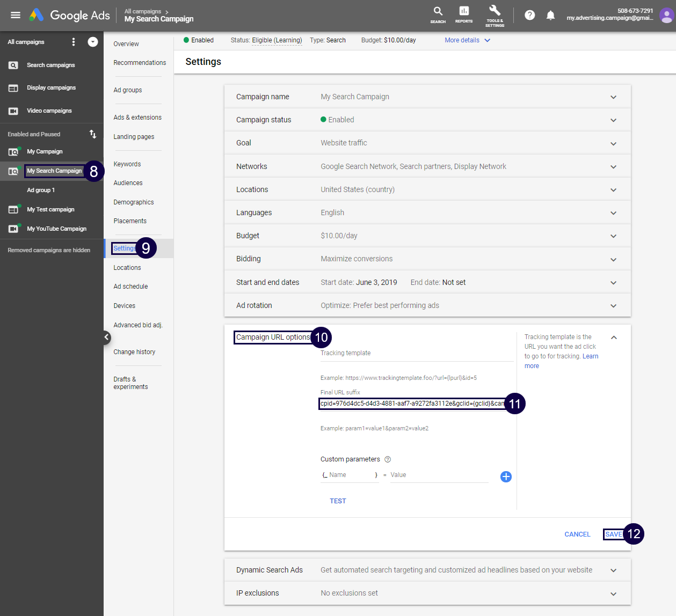This screenshot has width=676, height=616.
Task: Click the user account avatar
Action: (x=666, y=16)
